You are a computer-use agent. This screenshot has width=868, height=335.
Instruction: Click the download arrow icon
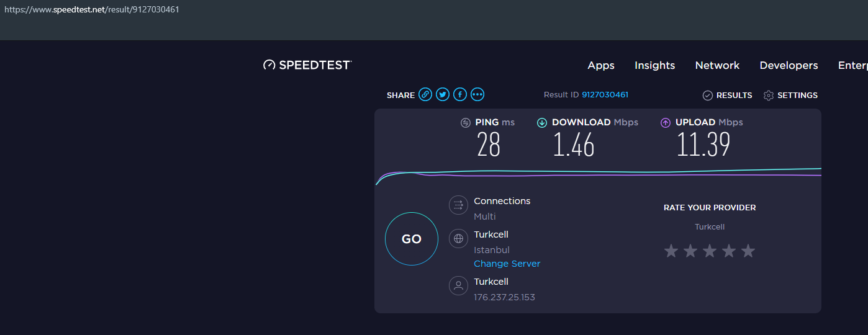(542, 122)
